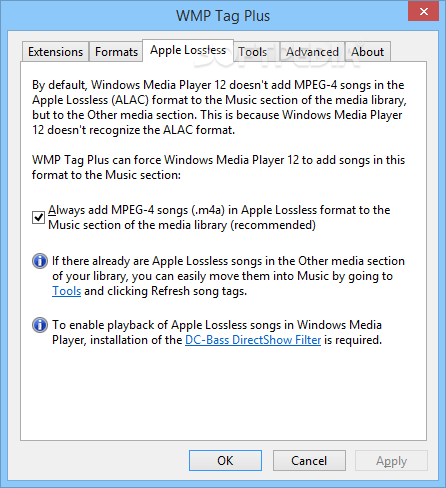The width and height of the screenshot is (446, 488).
Task: Close the WMP Tag Plus window
Action: click(423, 11)
